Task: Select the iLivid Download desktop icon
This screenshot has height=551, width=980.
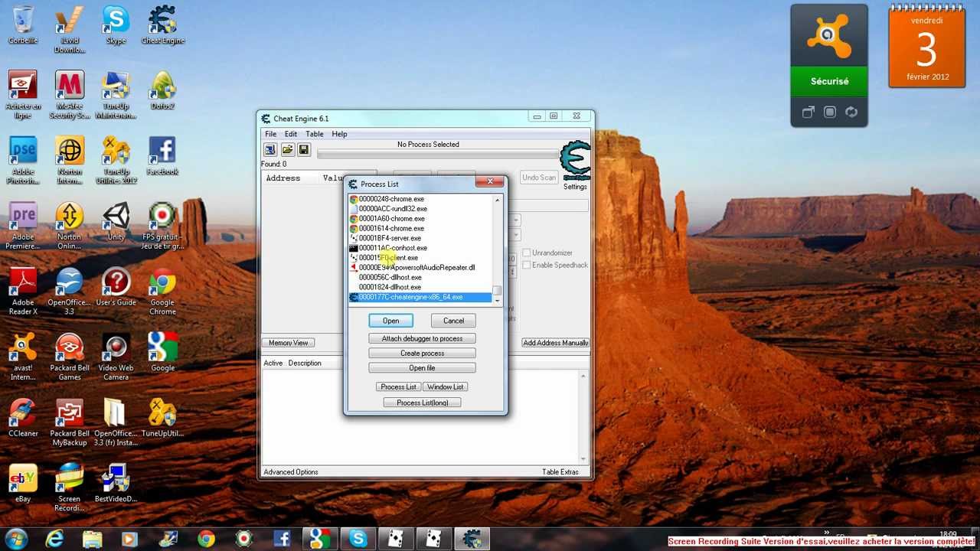Action: point(70,29)
